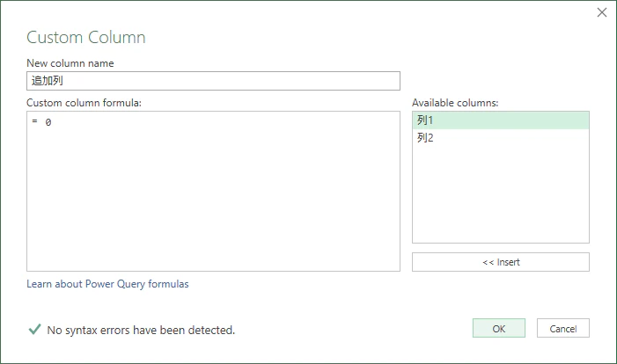Confirm with the OK button

(x=499, y=328)
